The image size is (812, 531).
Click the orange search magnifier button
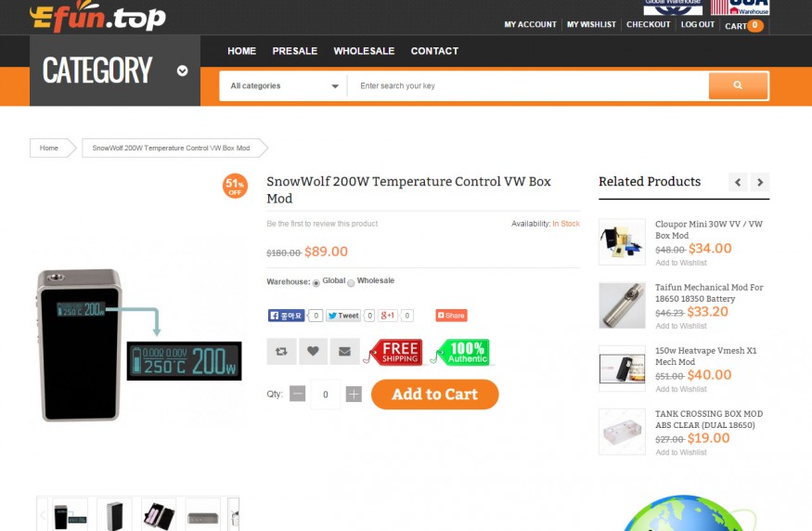738,85
